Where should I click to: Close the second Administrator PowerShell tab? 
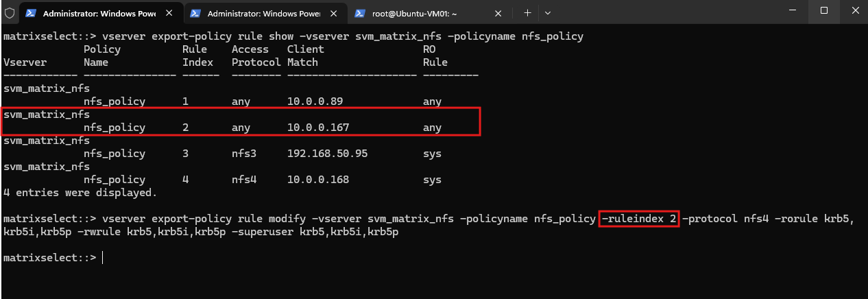pyautogui.click(x=333, y=13)
